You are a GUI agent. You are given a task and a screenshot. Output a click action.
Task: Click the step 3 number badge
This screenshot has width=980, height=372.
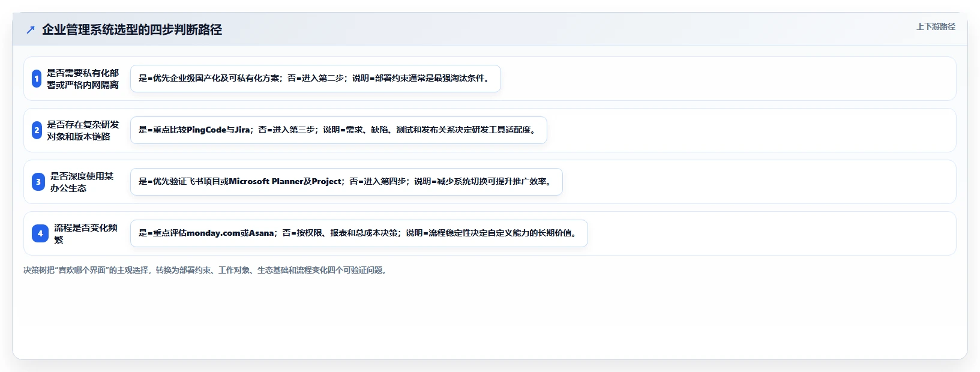tap(38, 182)
